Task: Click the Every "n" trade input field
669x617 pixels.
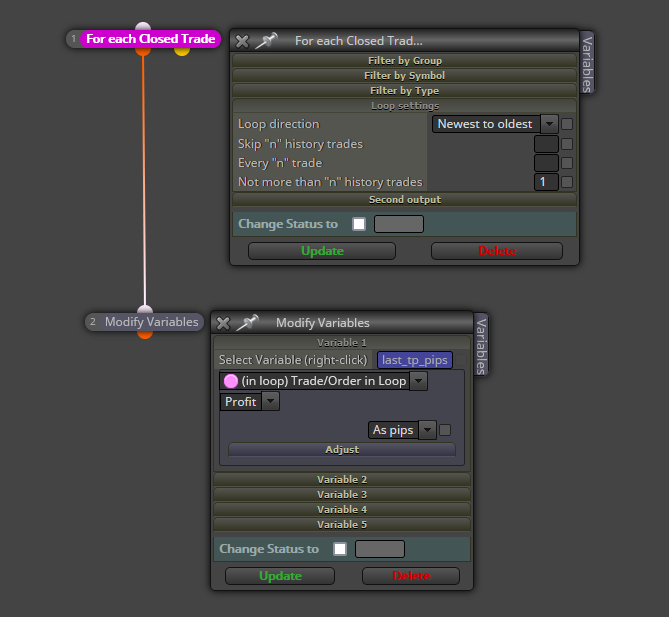Action: (546, 163)
